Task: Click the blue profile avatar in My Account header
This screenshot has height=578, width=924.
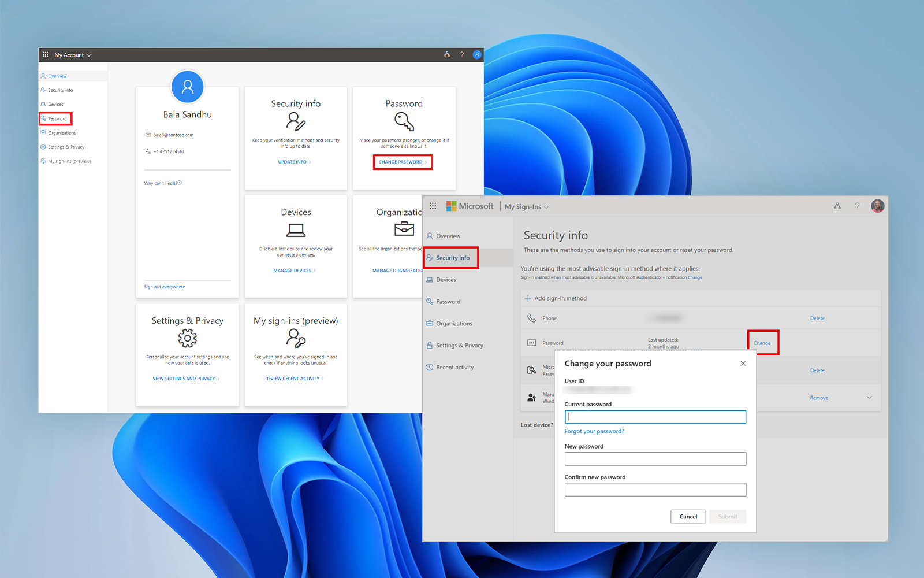Action: pyautogui.click(x=476, y=54)
